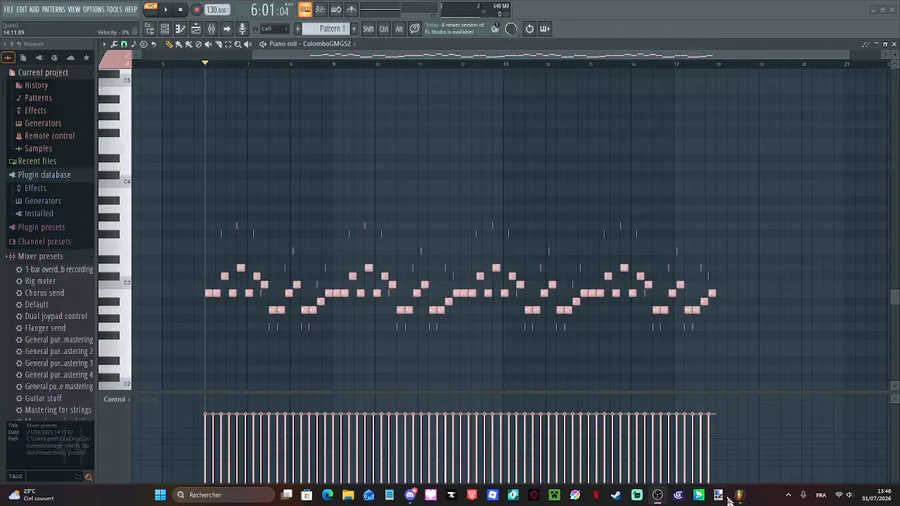Open FL Studio from the Windows taskbar
This screenshot has width=900, height=506.
coord(739,495)
